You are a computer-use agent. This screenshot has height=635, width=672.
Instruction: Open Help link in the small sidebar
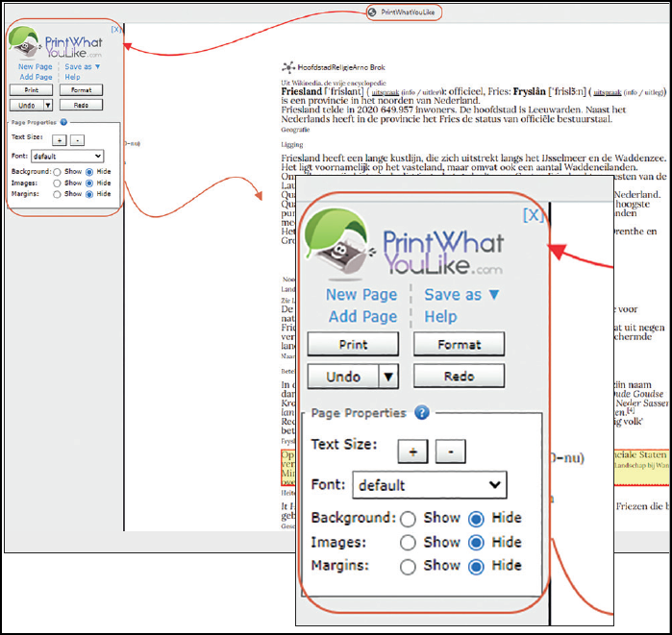(x=72, y=77)
